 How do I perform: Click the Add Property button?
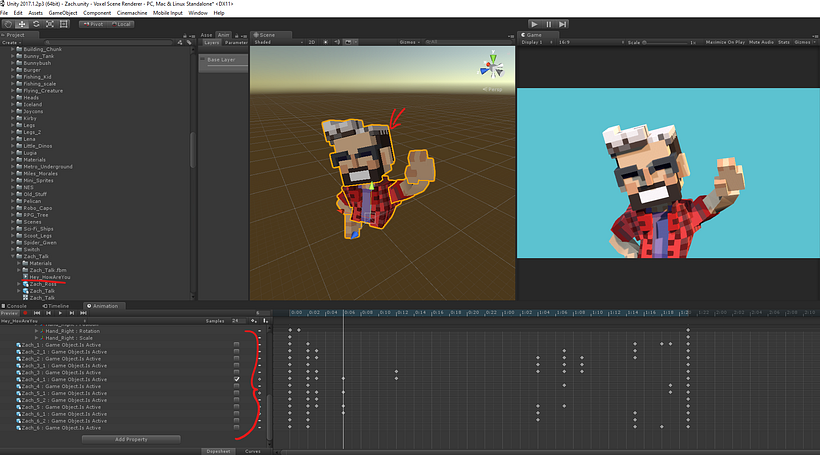(131, 439)
